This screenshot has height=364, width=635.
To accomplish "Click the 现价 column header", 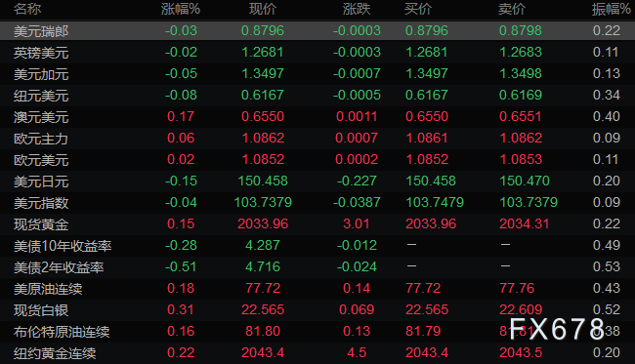I will [x=263, y=9].
